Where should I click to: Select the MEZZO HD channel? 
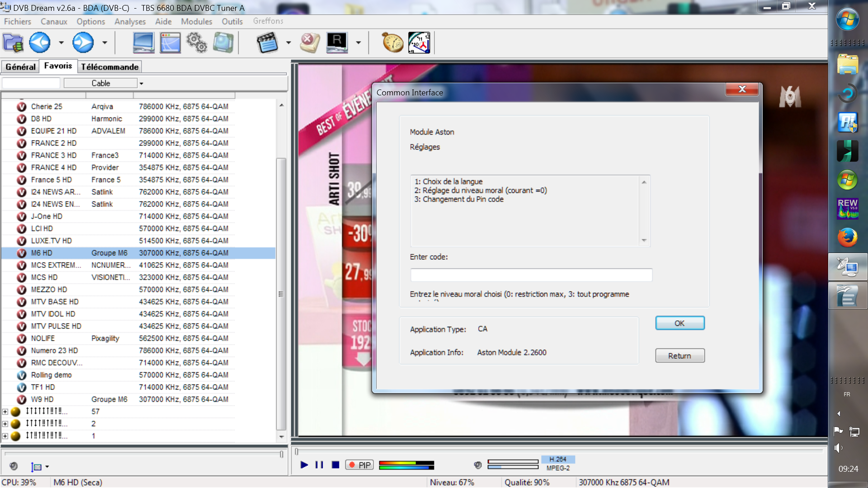[138, 290]
